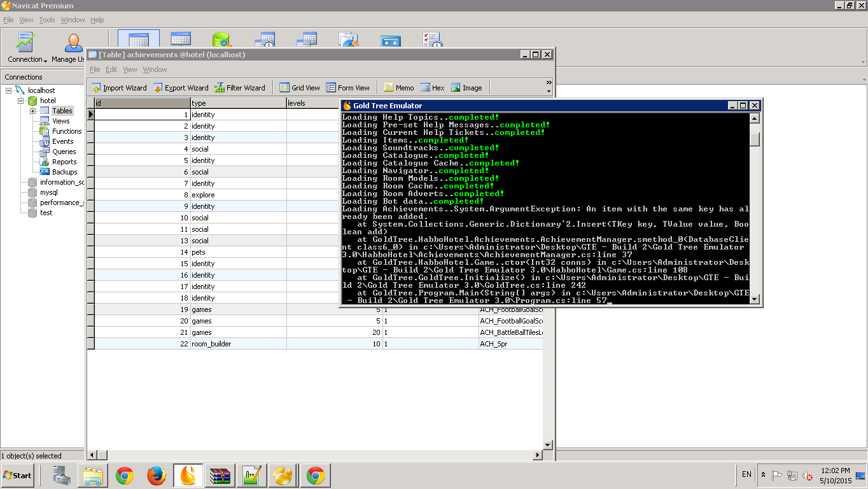The height and width of the screenshot is (489, 868).
Task: Select the Backup icon in main toolbar
Action: tap(391, 41)
